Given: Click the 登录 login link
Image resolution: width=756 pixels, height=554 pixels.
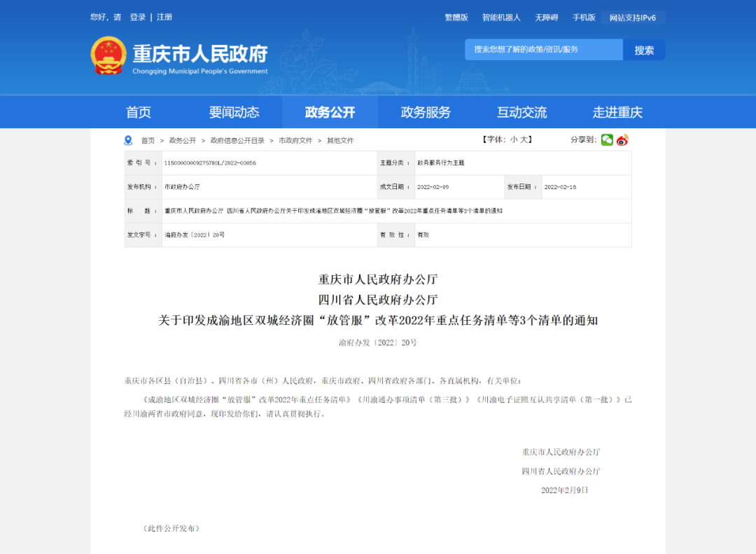Looking at the screenshot, I should pyautogui.click(x=138, y=18).
